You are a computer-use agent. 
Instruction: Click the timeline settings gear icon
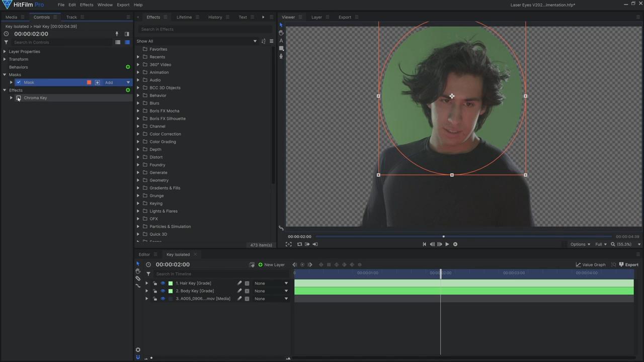click(138, 350)
